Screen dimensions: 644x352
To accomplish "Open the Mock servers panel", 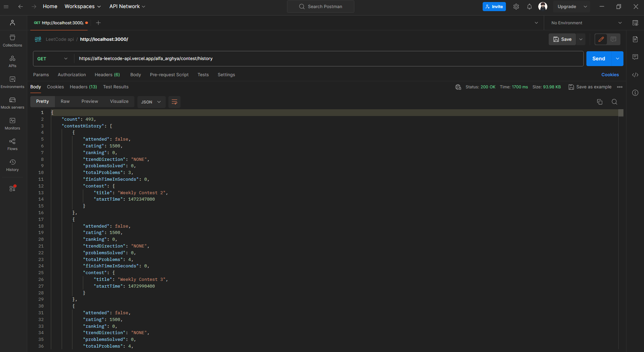I will point(12,103).
